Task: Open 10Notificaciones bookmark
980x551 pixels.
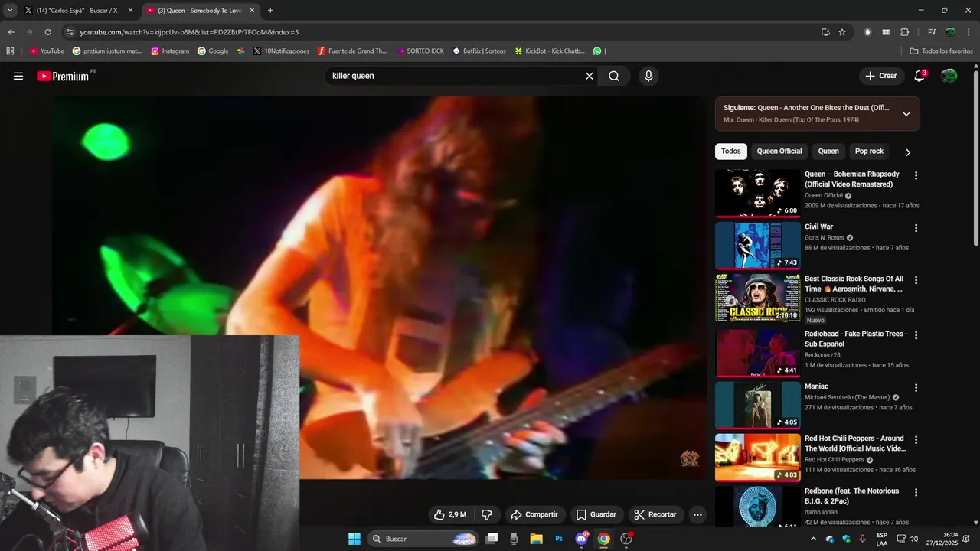Action: tap(281, 51)
